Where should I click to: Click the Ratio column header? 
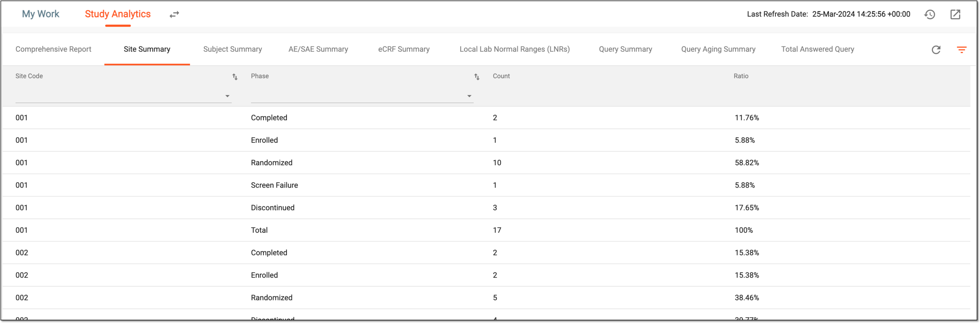tap(741, 76)
